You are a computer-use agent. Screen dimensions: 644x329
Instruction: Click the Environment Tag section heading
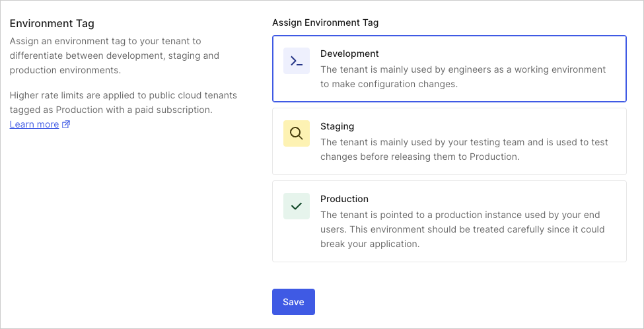coord(52,24)
